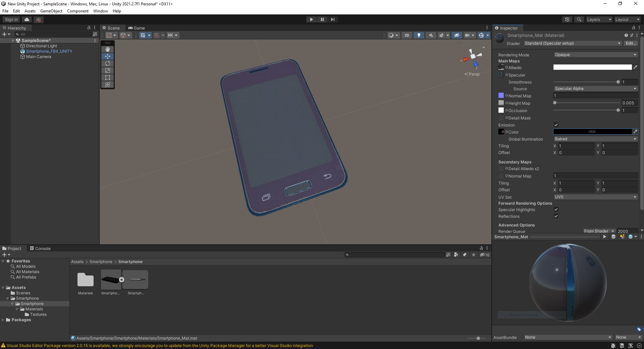Select Smartphone_FBX_UNITY in the Hierarchy
Image resolution: width=644 pixels, height=349 pixels.
[49, 51]
